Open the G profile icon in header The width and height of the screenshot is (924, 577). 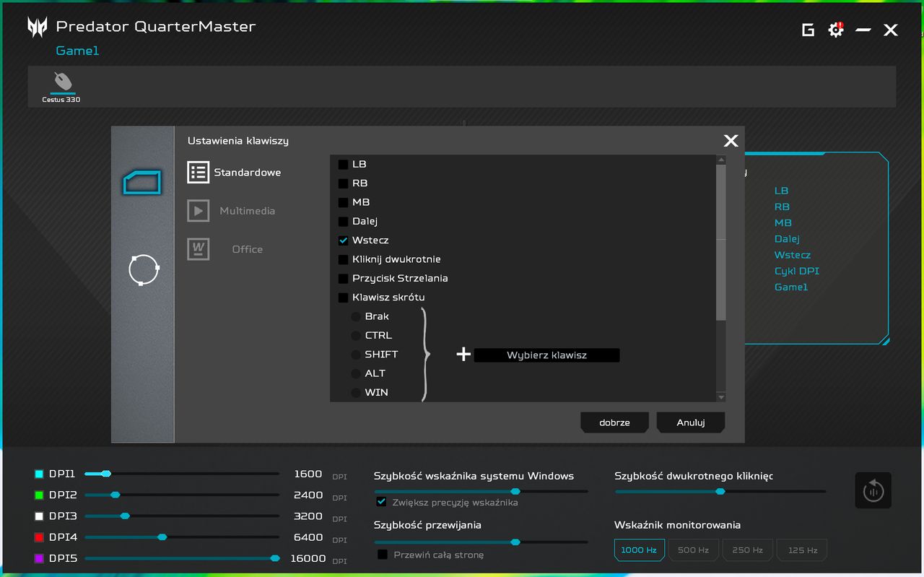tap(808, 30)
